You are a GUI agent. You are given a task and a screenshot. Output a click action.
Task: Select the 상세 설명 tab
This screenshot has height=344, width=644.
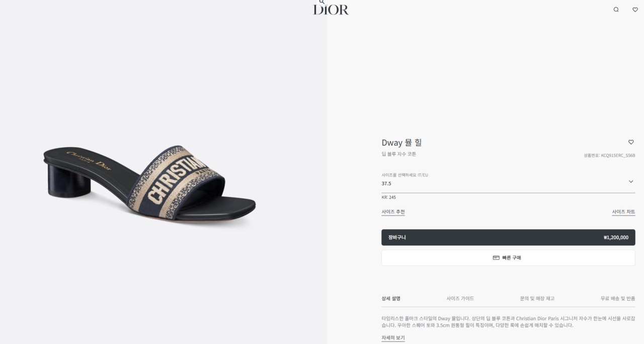pos(391,298)
